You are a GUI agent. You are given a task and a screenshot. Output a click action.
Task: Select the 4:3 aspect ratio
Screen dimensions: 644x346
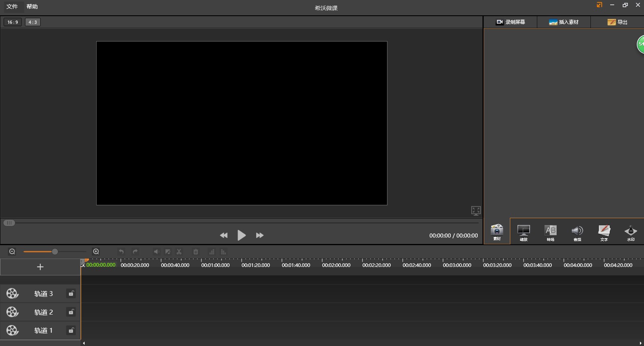pos(33,22)
